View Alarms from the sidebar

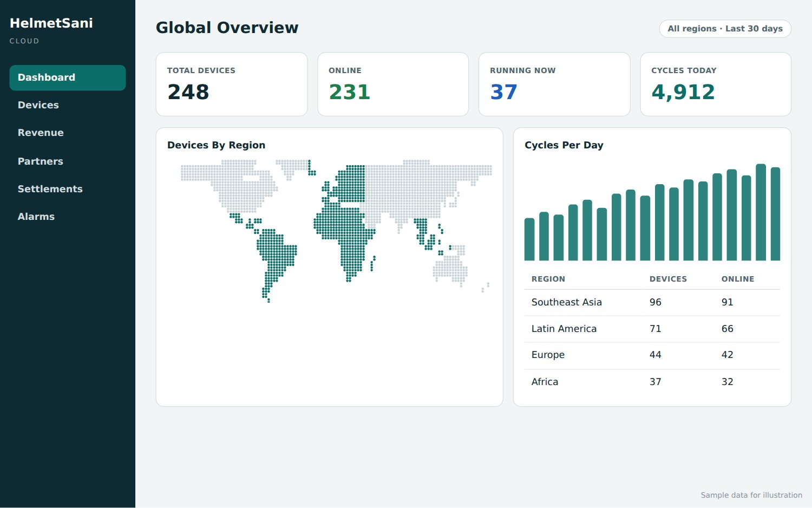[x=68, y=216]
